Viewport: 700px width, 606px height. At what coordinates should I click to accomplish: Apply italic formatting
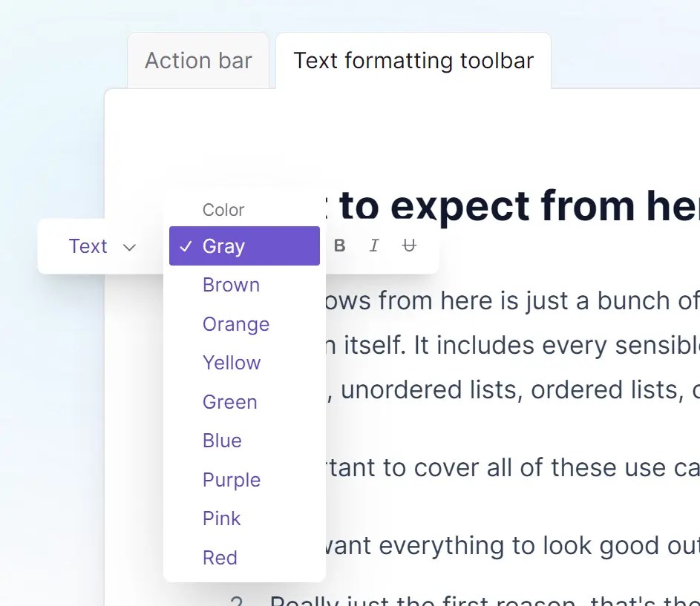tap(374, 246)
